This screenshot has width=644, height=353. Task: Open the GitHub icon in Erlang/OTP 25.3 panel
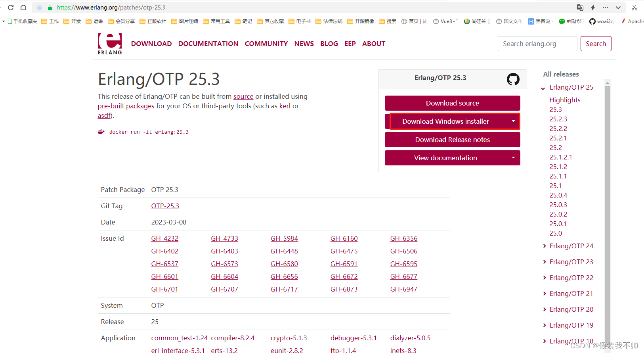[513, 79]
